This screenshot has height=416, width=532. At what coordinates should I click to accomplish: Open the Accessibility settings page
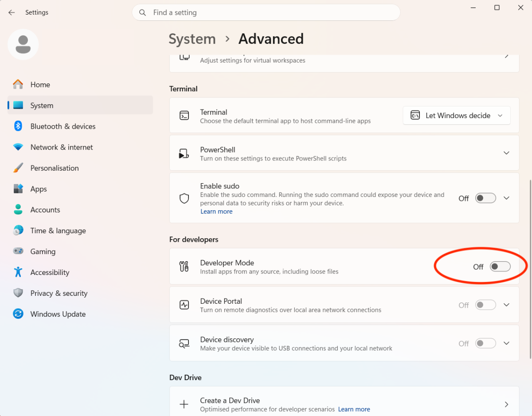(x=80, y=272)
